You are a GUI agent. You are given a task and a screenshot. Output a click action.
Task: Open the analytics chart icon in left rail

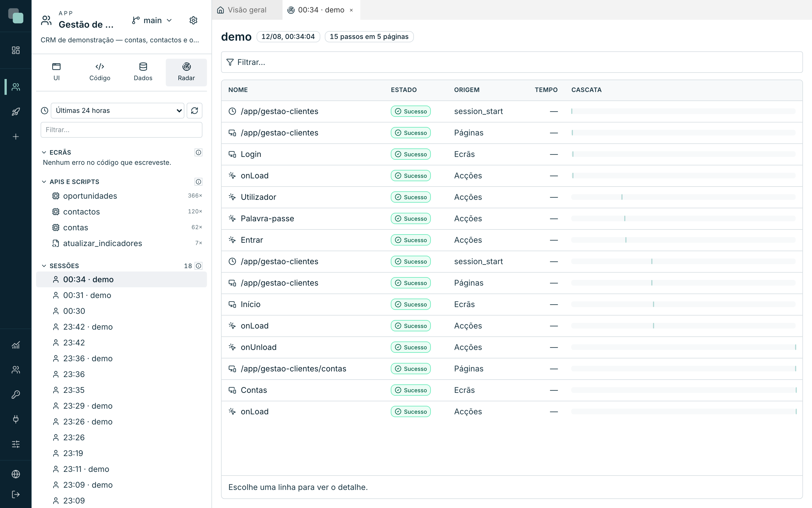pyautogui.click(x=16, y=345)
